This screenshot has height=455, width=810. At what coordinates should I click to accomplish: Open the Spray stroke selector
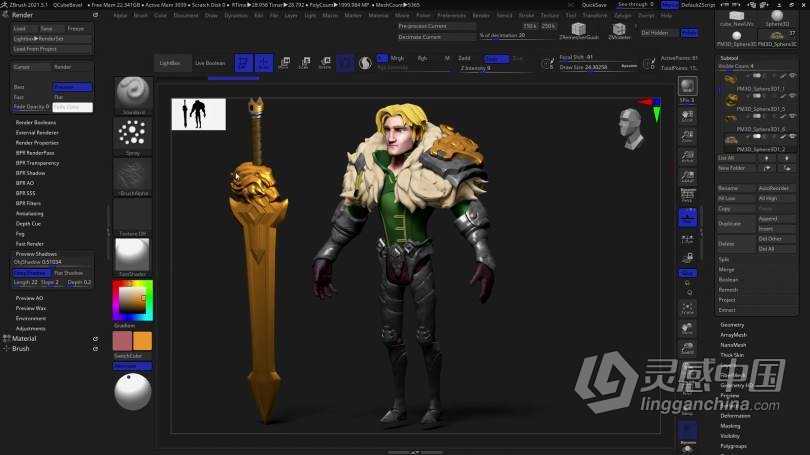coord(133,136)
